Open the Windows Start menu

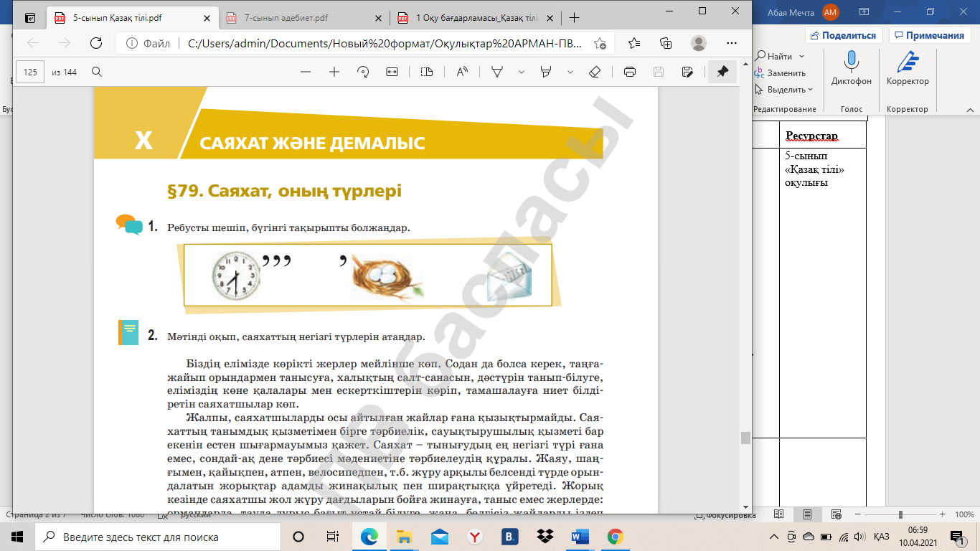tap(17, 537)
